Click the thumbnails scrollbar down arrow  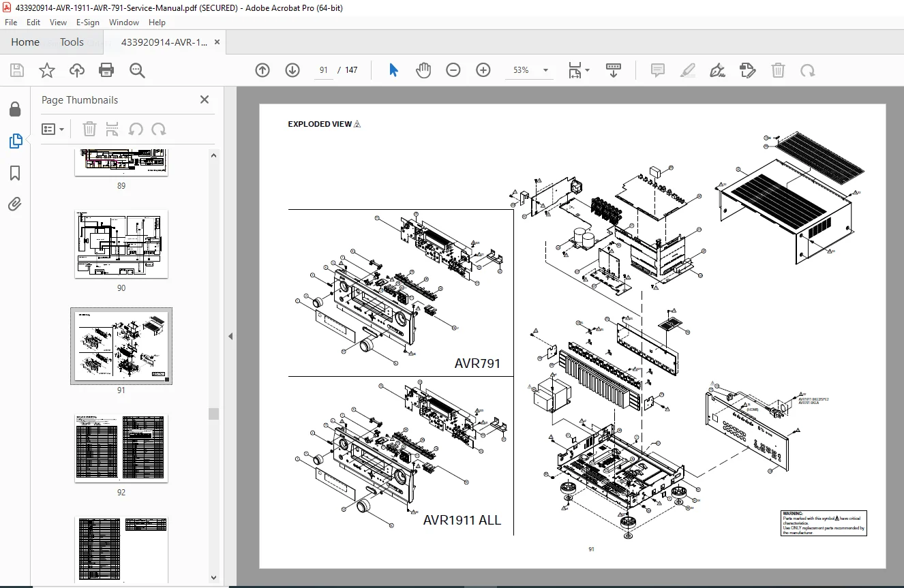click(214, 578)
